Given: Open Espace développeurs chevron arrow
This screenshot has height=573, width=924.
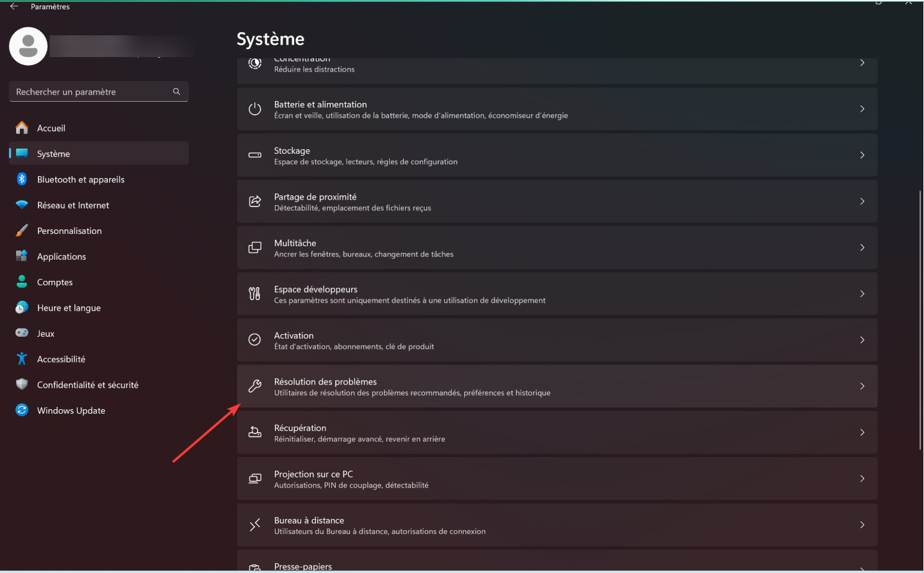Looking at the screenshot, I should point(863,294).
